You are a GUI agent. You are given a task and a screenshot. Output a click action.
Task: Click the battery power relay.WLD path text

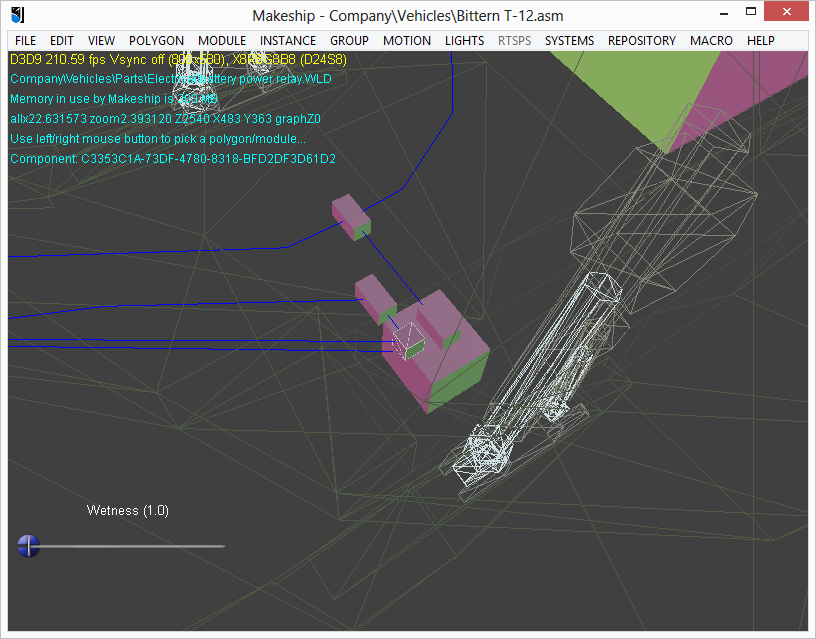point(171,79)
